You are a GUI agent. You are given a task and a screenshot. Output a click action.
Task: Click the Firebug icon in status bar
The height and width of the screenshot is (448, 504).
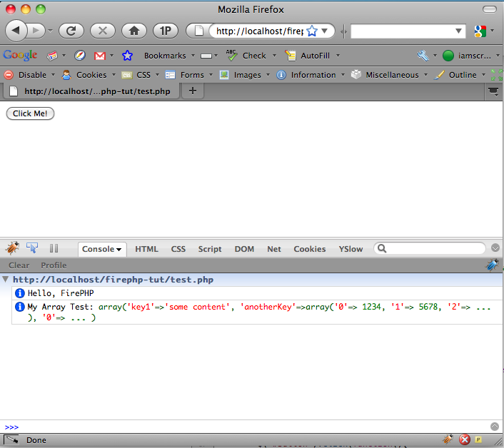point(448,439)
